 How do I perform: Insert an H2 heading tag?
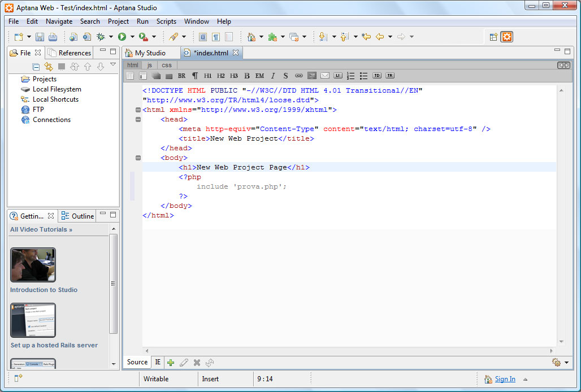(221, 76)
